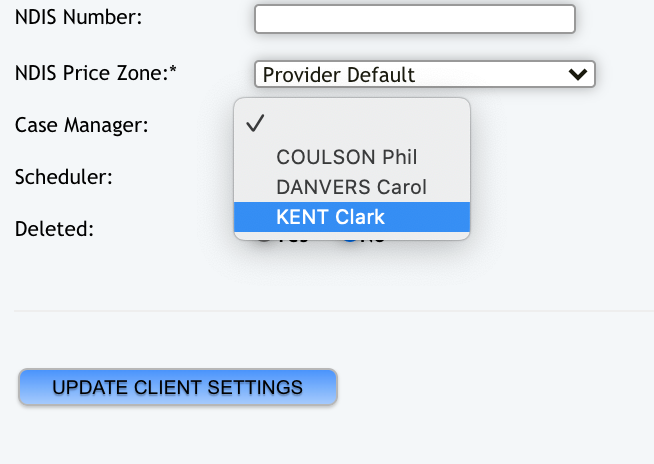Open the Provider Default dropdown
Viewport: 654px width, 464px height.
pyautogui.click(x=425, y=74)
